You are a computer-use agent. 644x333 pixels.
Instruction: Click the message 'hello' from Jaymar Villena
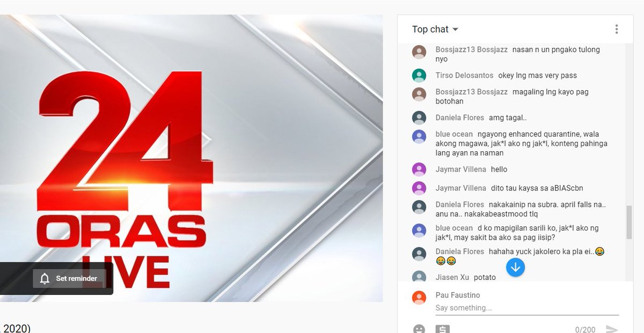click(499, 169)
